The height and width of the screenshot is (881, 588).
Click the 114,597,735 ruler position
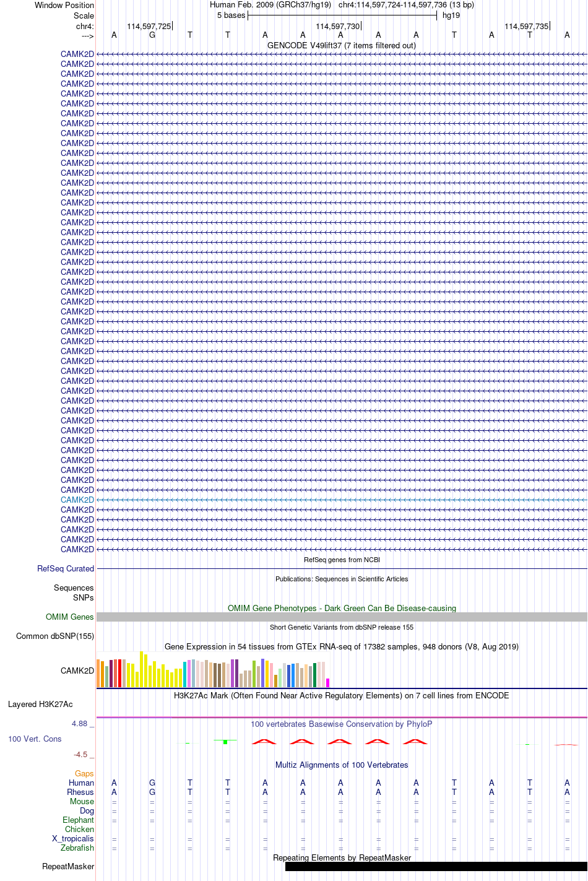point(526,26)
